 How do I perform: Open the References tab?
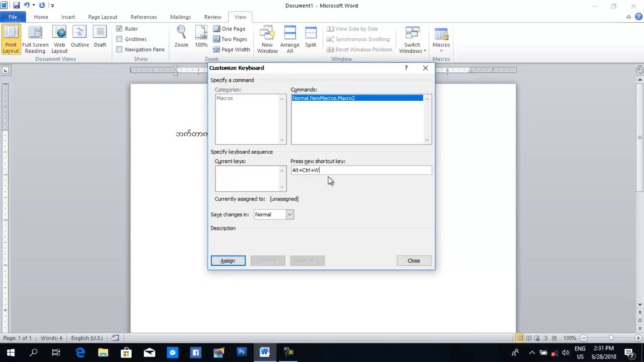tap(143, 17)
